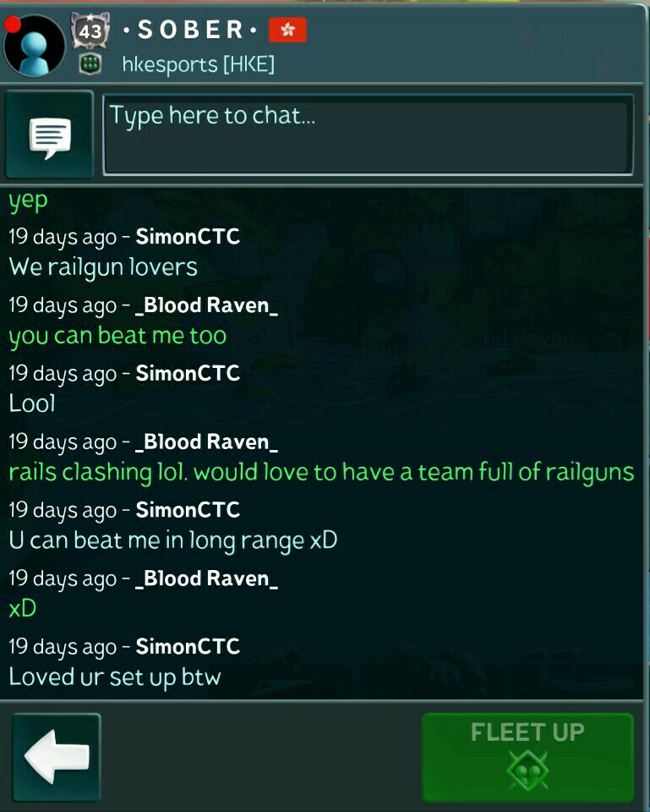Tap the 'U can beat me in long range xD' message
Screen dimensions: 650x812
(173, 540)
